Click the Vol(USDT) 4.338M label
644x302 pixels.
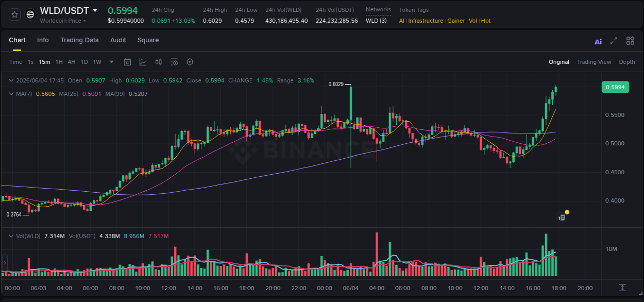pyautogui.click(x=94, y=236)
